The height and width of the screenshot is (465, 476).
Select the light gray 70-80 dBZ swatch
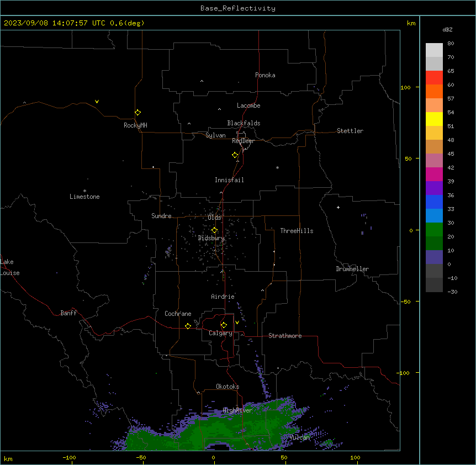pyautogui.click(x=434, y=50)
